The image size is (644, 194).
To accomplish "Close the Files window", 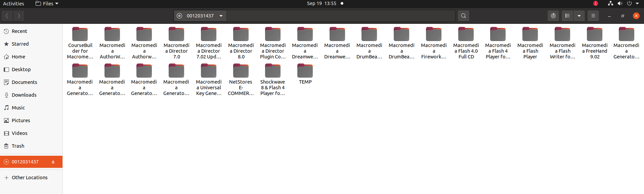I will click(x=636, y=16).
